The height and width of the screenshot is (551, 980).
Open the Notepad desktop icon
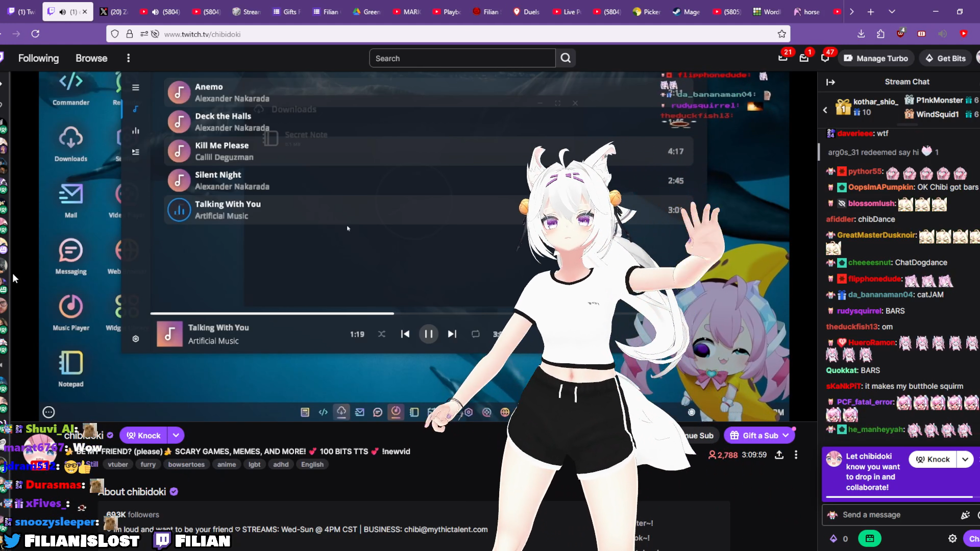click(x=71, y=368)
